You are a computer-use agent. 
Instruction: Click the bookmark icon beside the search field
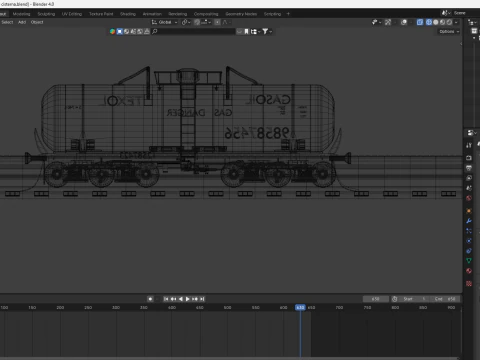[x=247, y=31]
